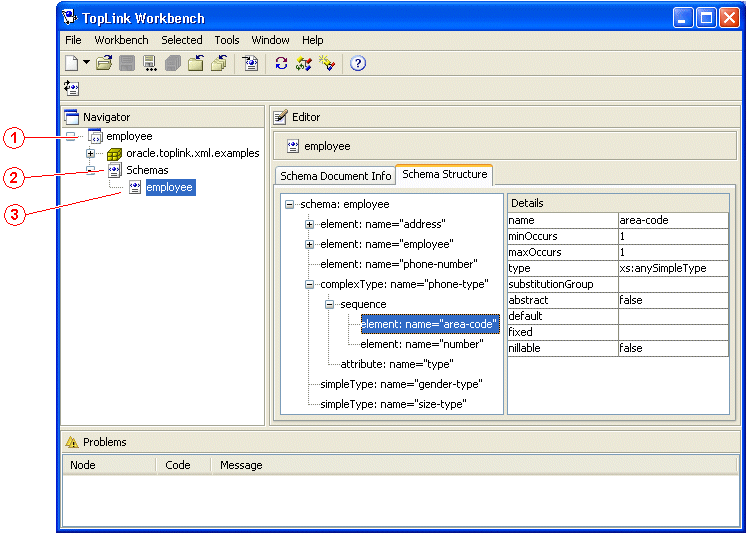
Task: Click the Refresh toolbar icon
Action: (281, 63)
